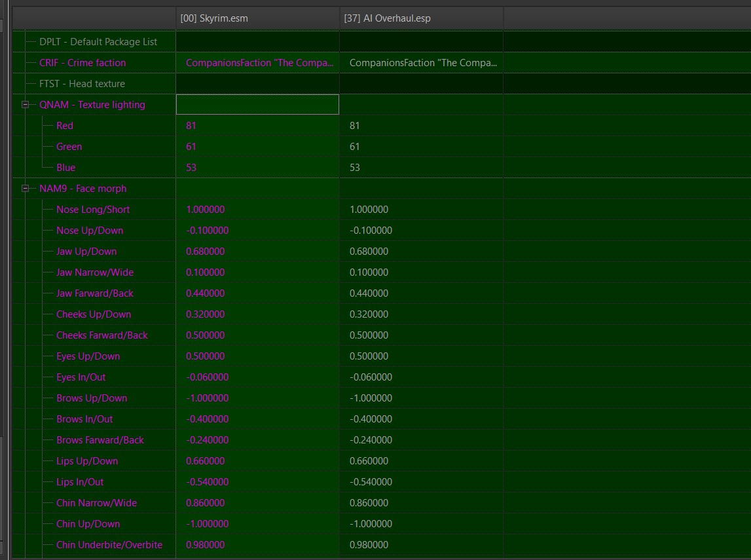
Task: Click AI Overhaul.esp Eyes Up/Down value 0.500000
Action: 369,356
